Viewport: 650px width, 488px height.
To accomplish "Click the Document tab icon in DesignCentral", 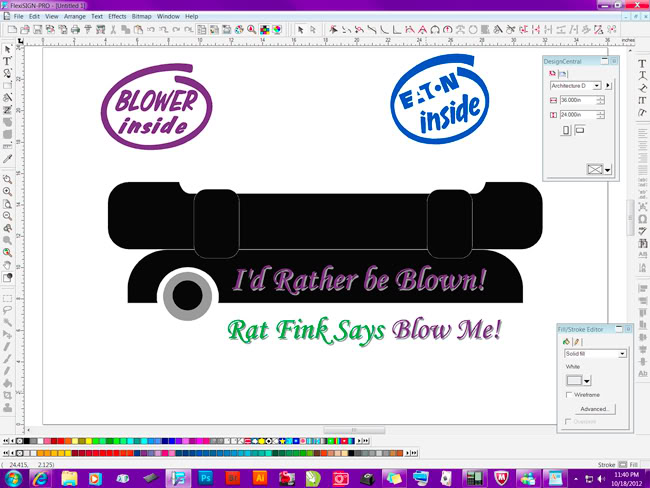I will point(563,74).
